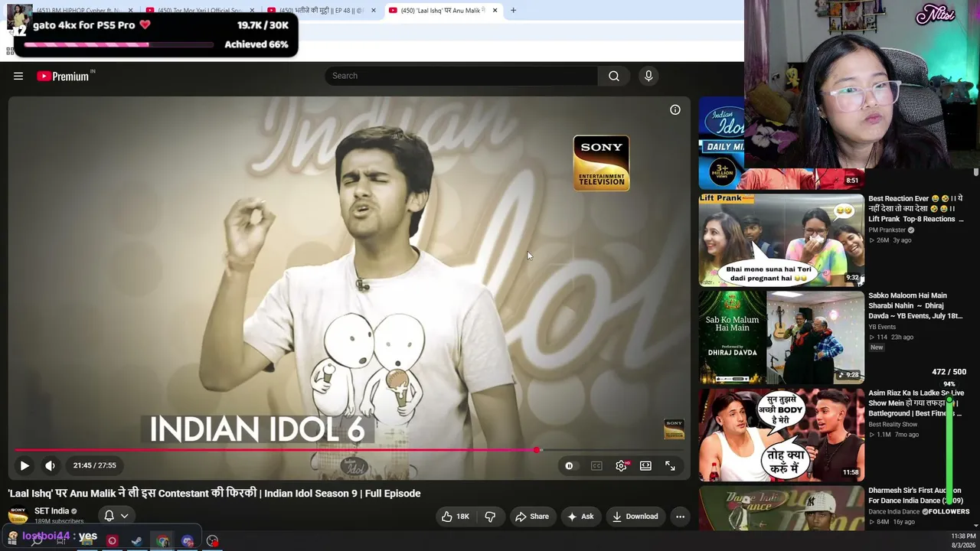Toggle subtitles closed captions
The height and width of the screenshot is (551, 980).
596,465
